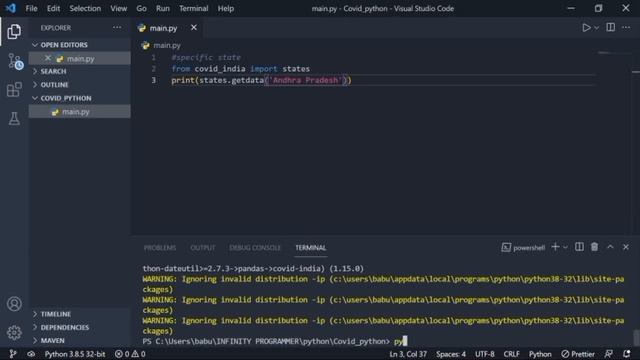Open the Testing flask view

[x=14, y=118]
